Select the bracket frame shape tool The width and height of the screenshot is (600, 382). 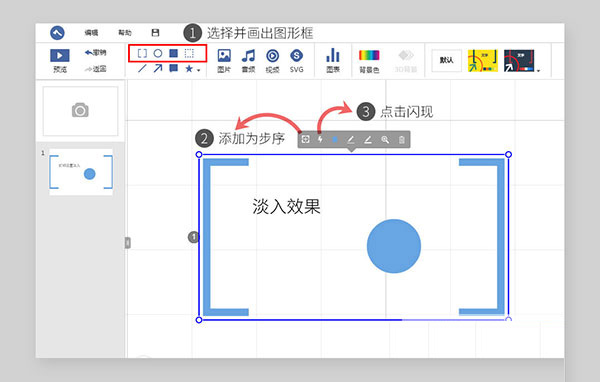[x=142, y=53]
